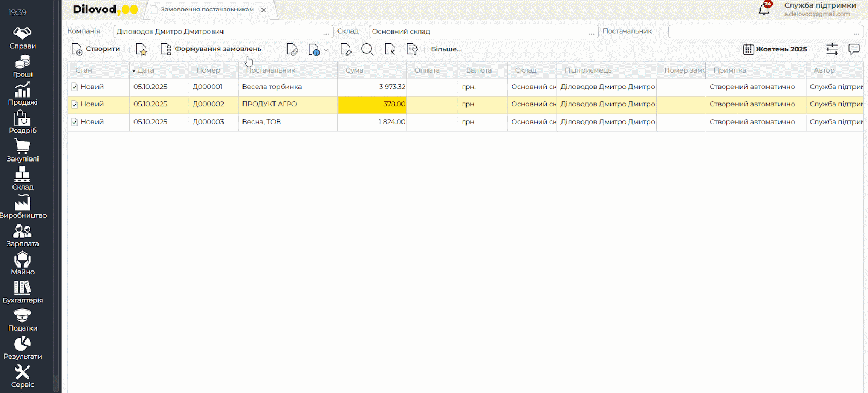
Task: Click the Постачальник input field
Action: pos(759,32)
